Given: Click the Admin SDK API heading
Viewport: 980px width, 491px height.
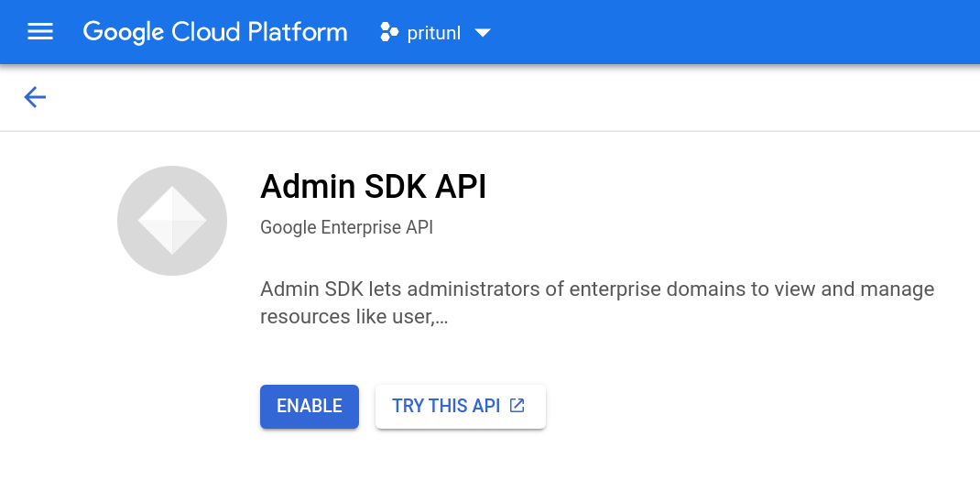Looking at the screenshot, I should pos(373,186).
